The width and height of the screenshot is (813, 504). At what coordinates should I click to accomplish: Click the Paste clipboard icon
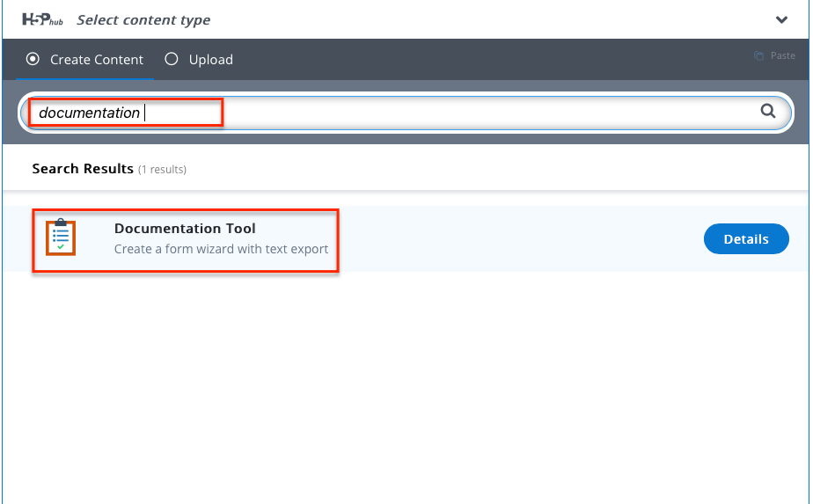[x=758, y=55]
